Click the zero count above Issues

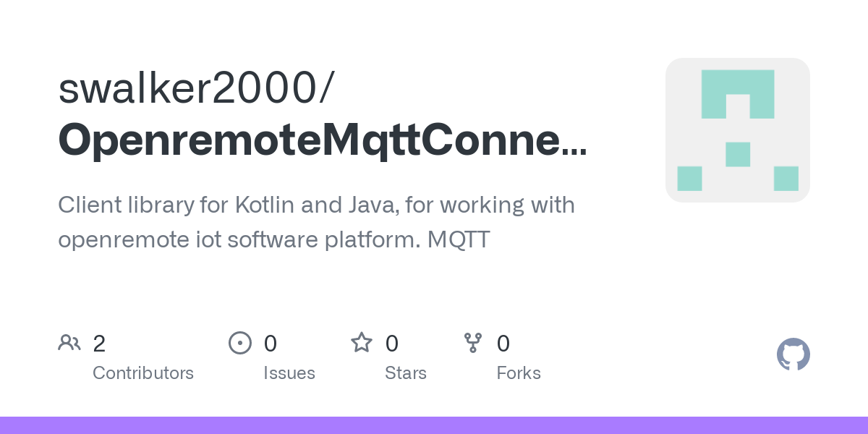coord(271,344)
